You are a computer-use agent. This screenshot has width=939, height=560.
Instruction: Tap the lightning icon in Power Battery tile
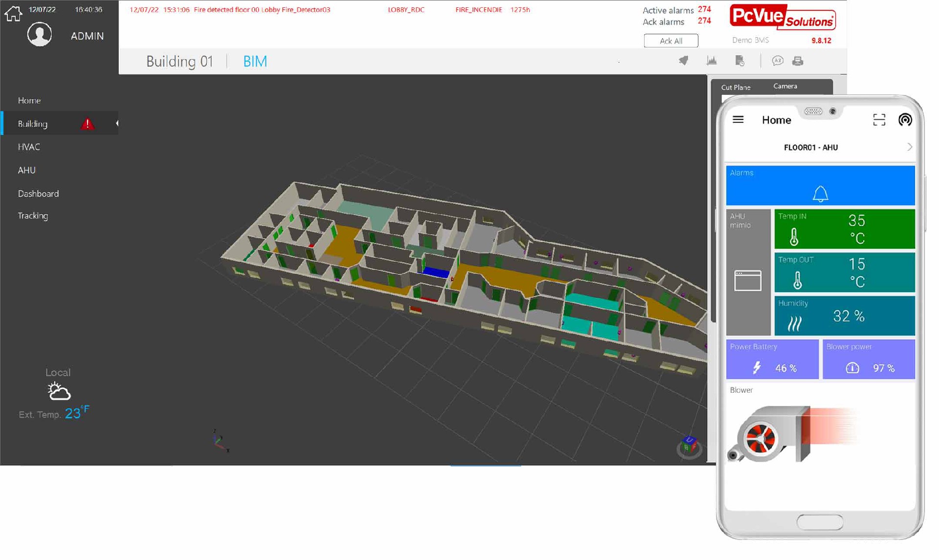click(x=757, y=367)
